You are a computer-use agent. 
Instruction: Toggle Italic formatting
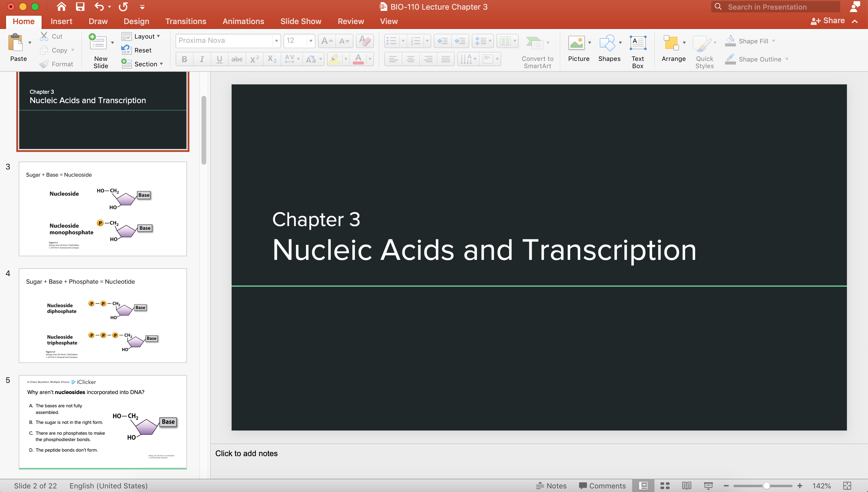(202, 59)
